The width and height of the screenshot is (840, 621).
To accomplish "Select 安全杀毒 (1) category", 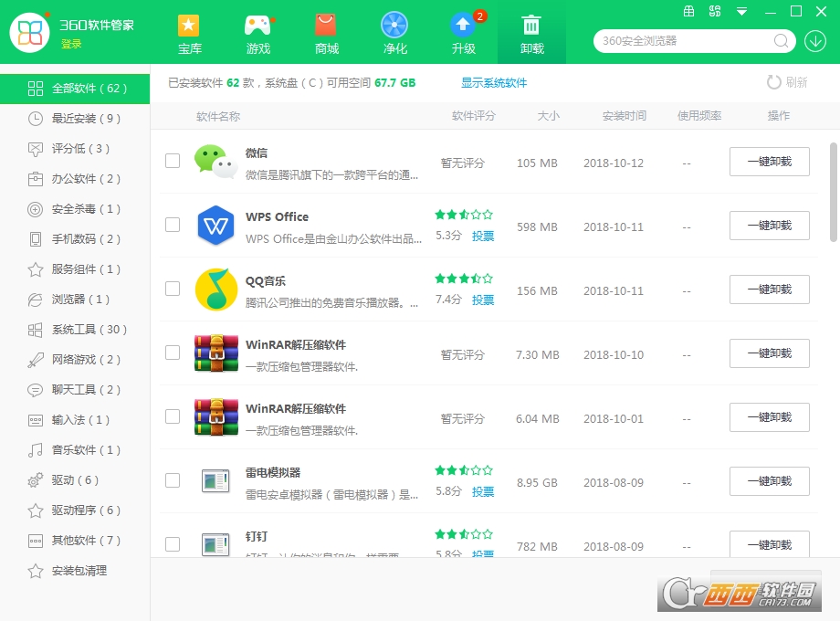I will (x=75, y=209).
